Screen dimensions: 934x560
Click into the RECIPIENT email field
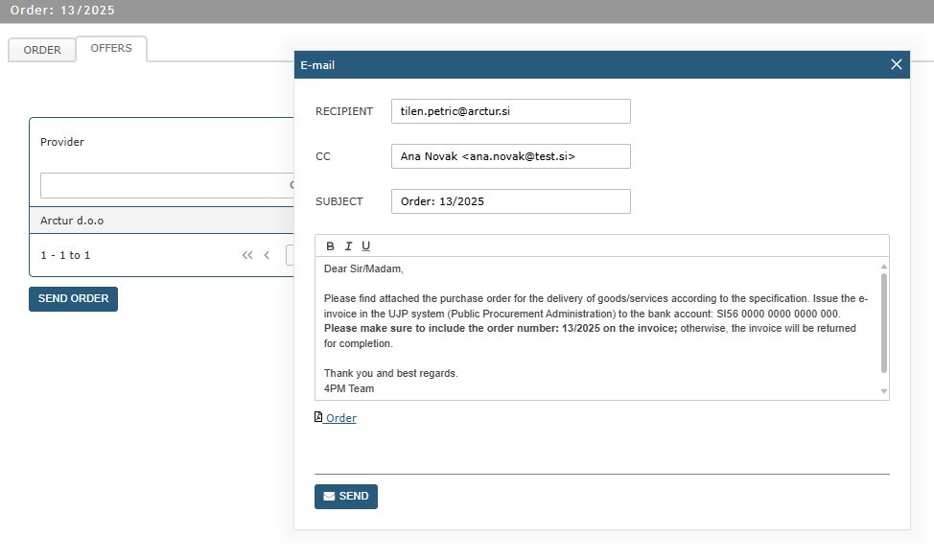tap(510, 111)
